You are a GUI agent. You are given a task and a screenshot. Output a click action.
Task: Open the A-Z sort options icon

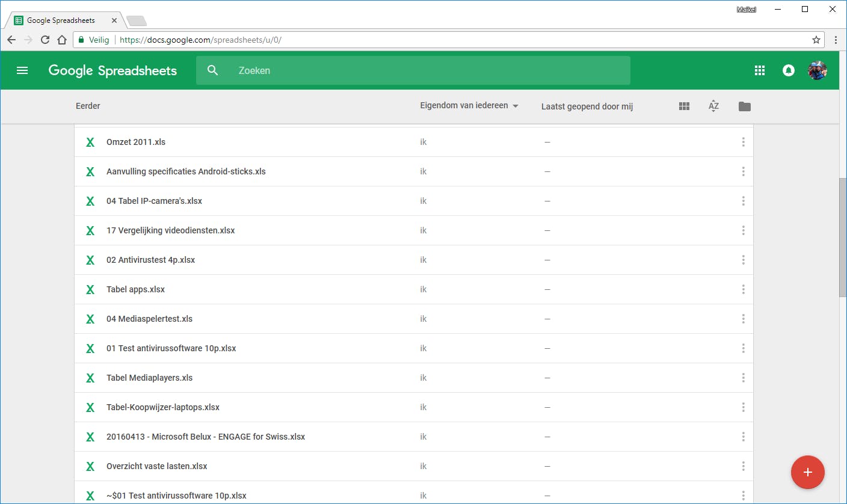(x=713, y=106)
